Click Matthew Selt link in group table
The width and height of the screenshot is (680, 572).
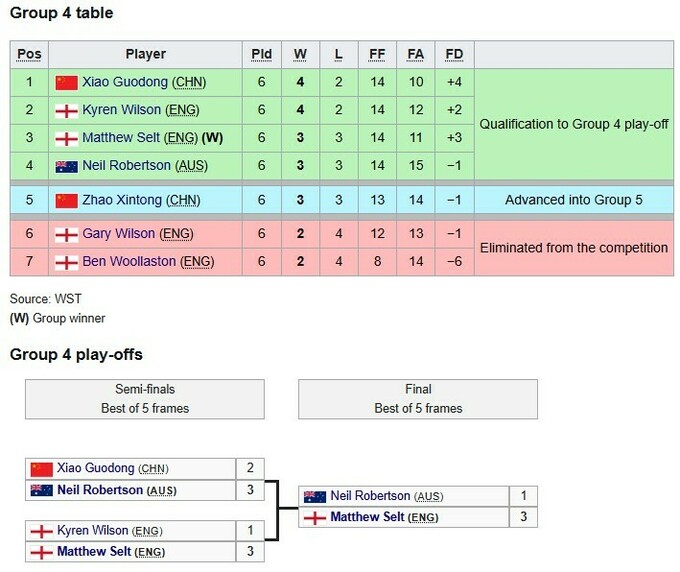(125, 138)
